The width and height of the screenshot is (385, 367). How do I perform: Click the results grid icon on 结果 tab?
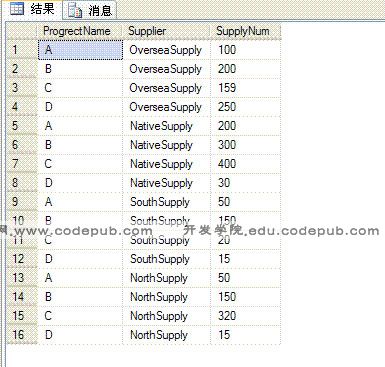click(17, 9)
